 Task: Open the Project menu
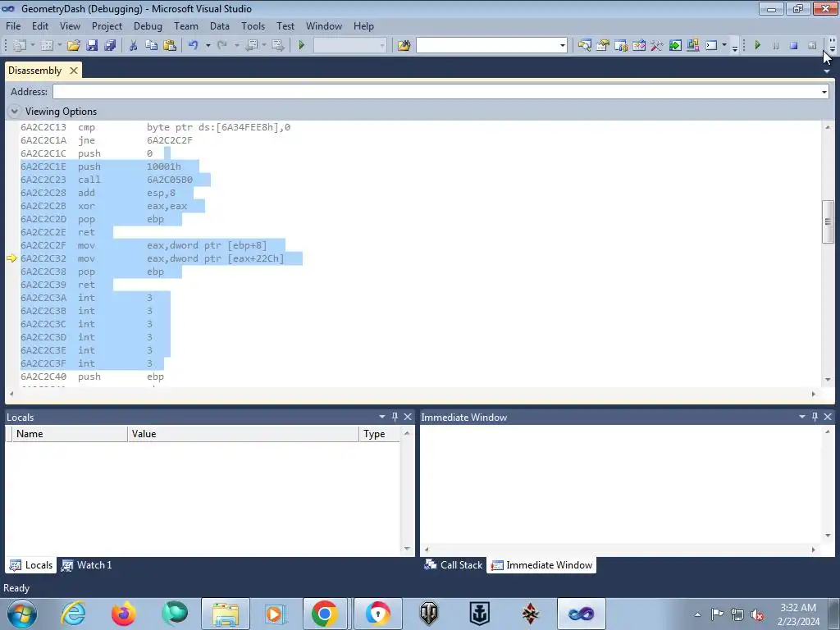[x=107, y=26]
